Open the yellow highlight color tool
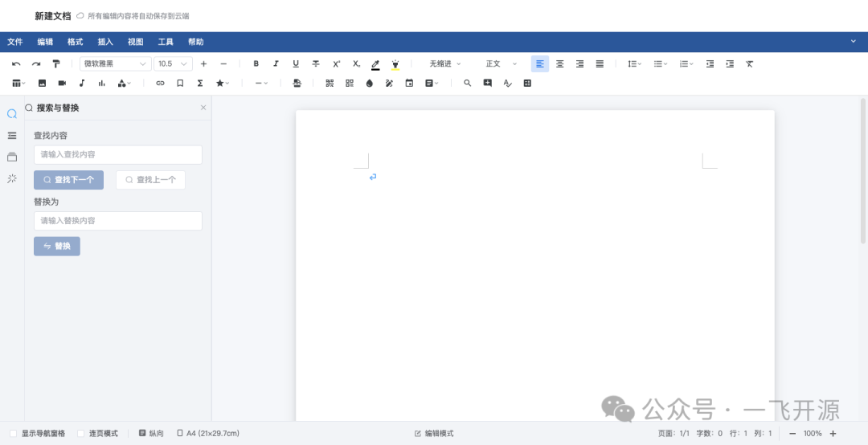This screenshot has height=445, width=868. pos(395,65)
